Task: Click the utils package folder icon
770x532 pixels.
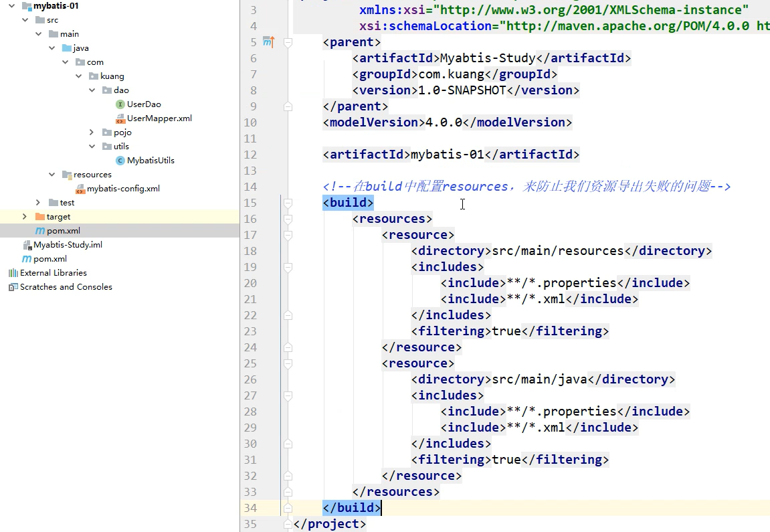Action: point(107,147)
